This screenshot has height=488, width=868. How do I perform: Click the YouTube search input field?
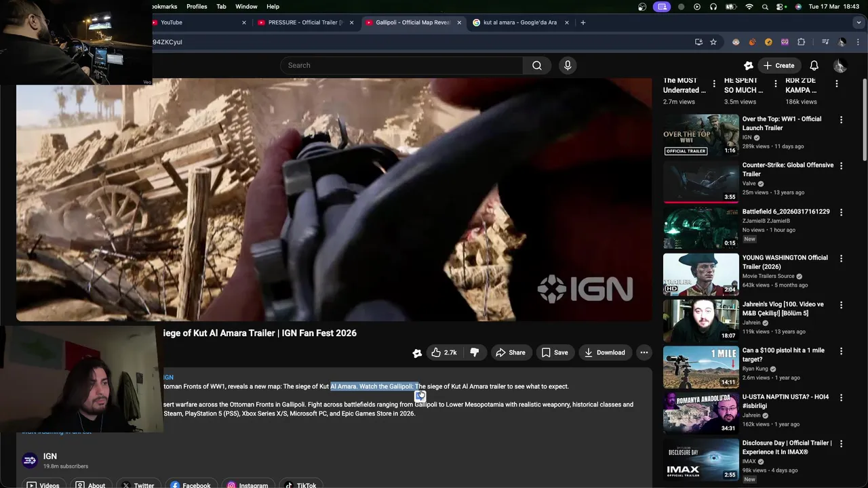coord(401,65)
